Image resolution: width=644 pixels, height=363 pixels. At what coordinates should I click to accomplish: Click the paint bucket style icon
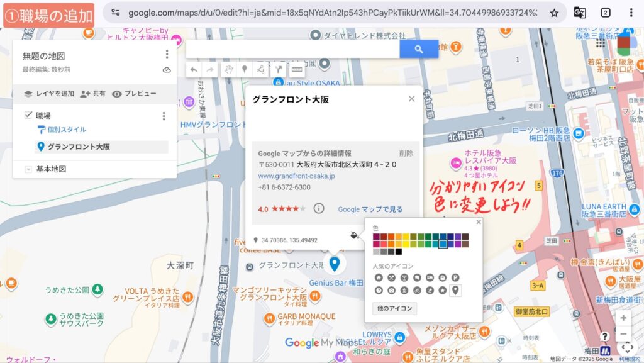355,235
